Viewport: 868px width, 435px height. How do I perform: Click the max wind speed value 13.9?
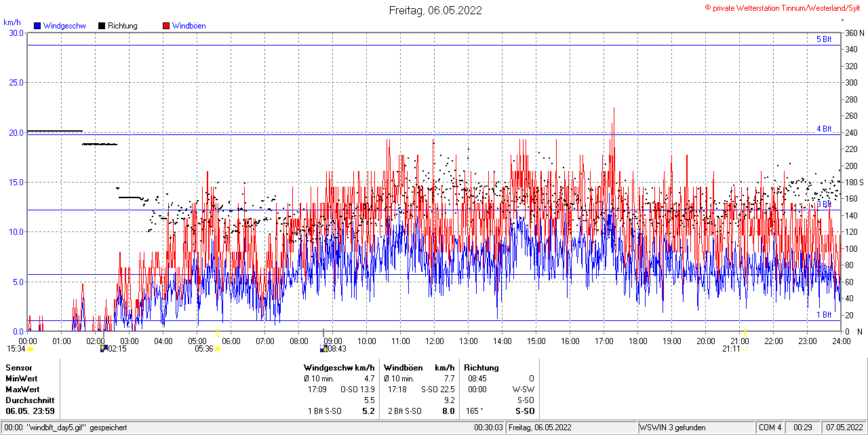(368, 390)
